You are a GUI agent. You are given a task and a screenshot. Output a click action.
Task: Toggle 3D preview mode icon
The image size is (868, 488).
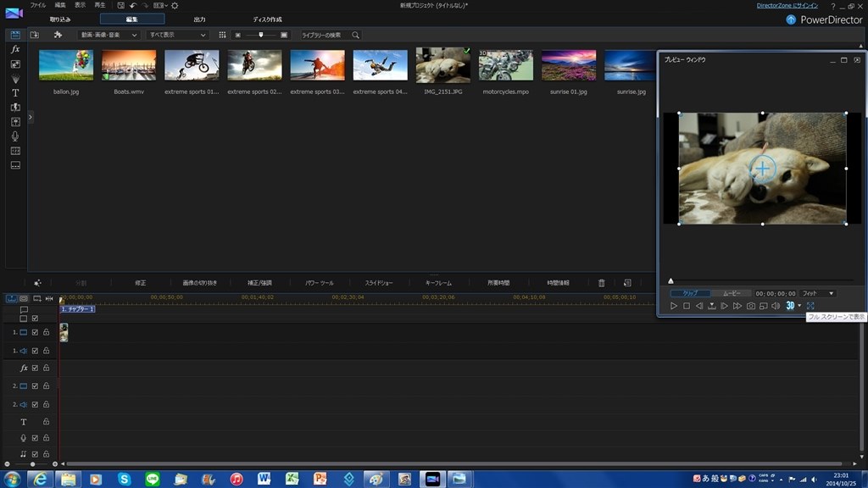790,305
